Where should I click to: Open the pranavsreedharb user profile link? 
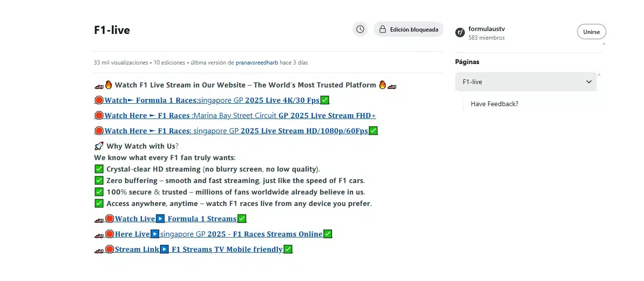[x=257, y=63]
